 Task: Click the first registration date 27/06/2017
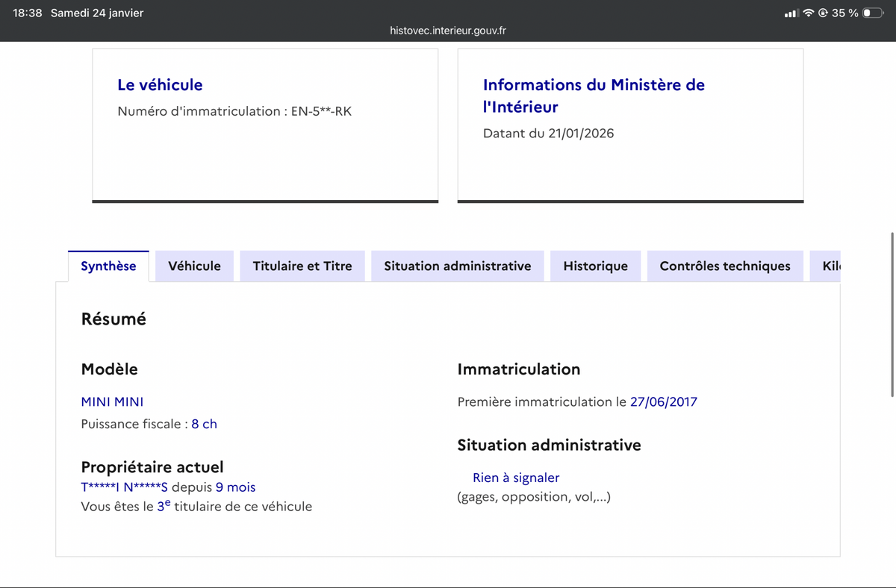click(663, 401)
